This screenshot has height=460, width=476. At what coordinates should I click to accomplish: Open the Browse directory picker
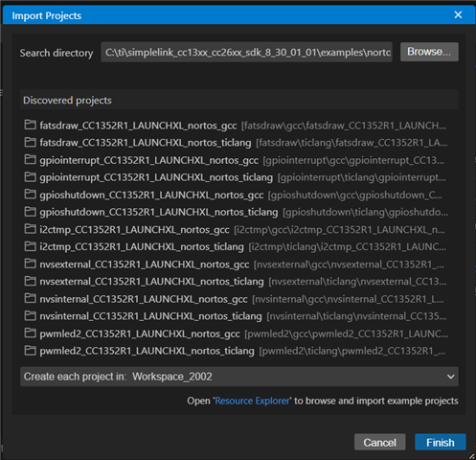(x=429, y=52)
